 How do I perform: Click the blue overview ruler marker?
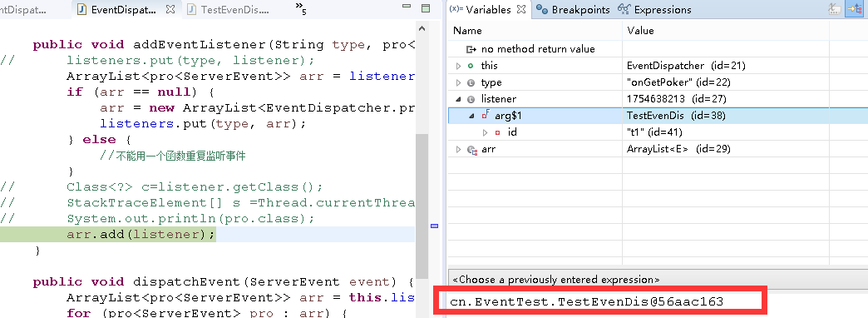435,226
